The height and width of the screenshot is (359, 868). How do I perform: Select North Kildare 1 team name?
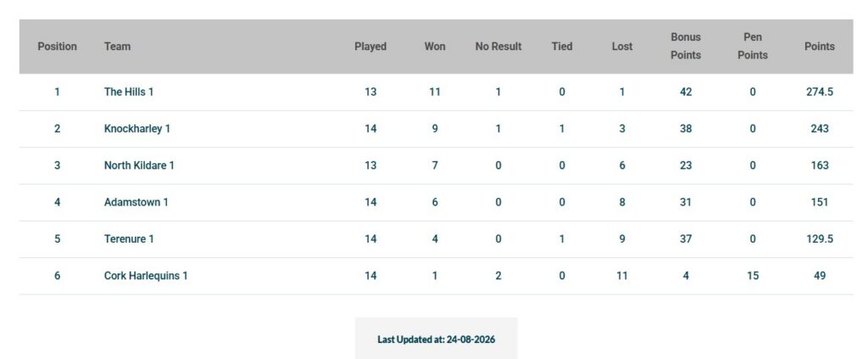coord(139,165)
